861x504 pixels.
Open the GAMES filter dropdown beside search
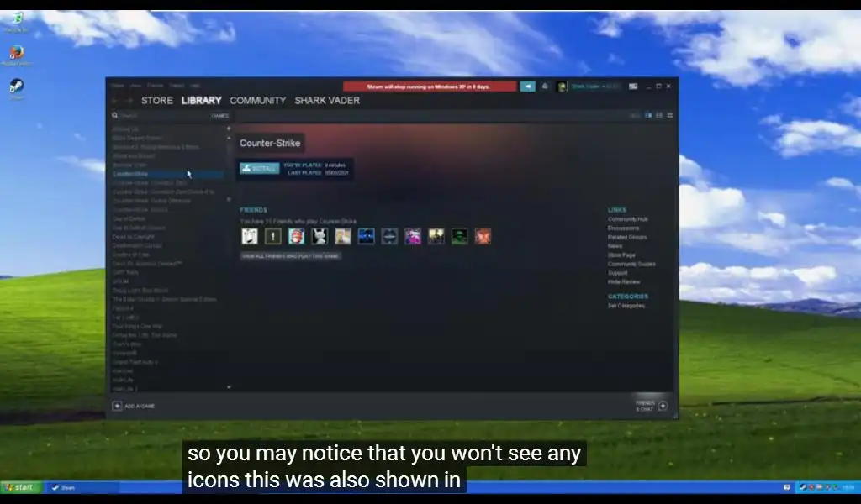[x=220, y=116]
